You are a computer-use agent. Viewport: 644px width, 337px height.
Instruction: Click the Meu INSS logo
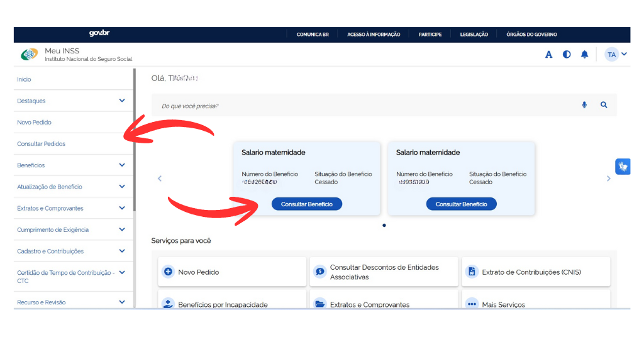pyautogui.click(x=30, y=55)
